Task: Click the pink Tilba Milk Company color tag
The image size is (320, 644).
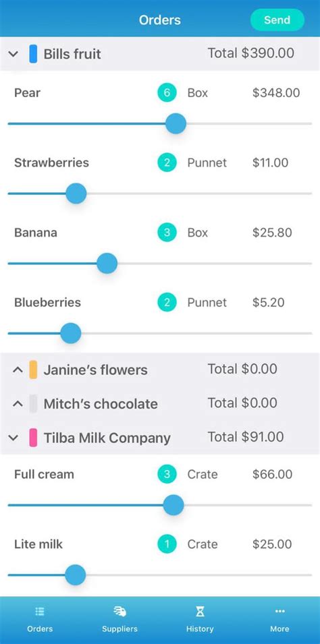Action: click(33, 438)
